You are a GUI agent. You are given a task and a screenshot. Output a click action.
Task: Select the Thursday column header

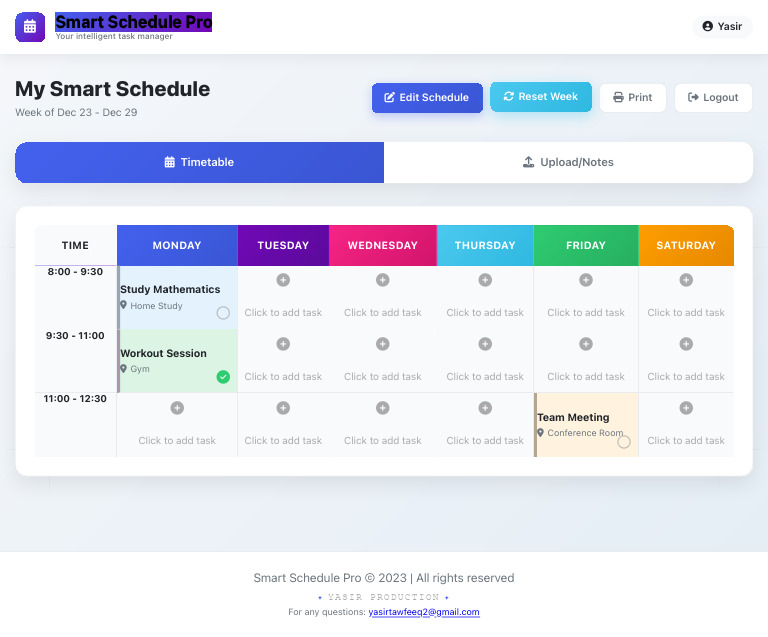click(485, 245)
